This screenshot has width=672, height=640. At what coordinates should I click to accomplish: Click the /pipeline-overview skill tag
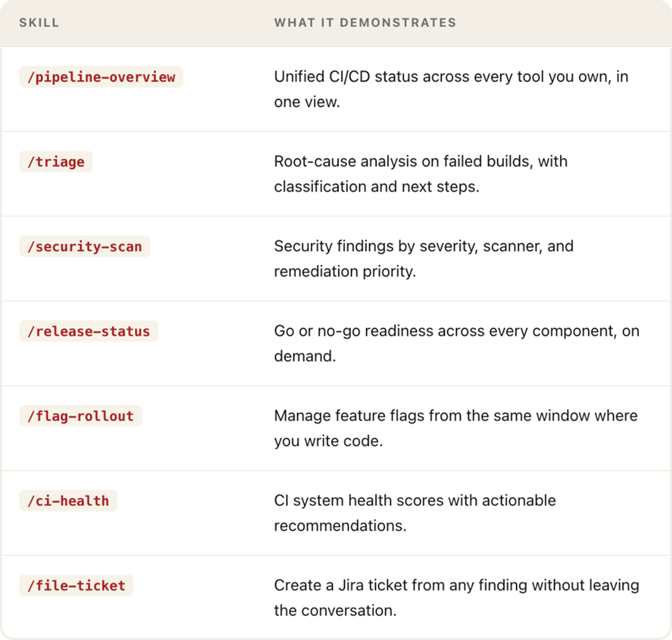[x=101, y=77]
